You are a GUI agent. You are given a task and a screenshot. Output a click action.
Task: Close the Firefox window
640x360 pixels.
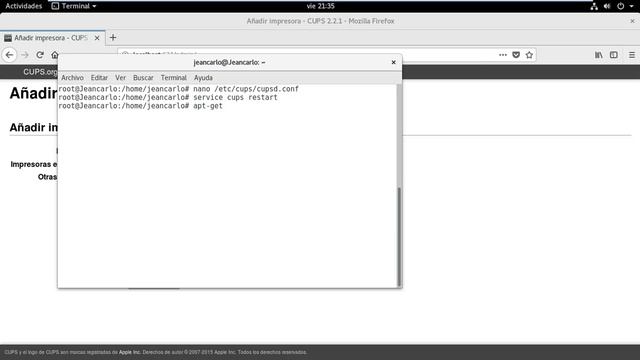point(632,21)
